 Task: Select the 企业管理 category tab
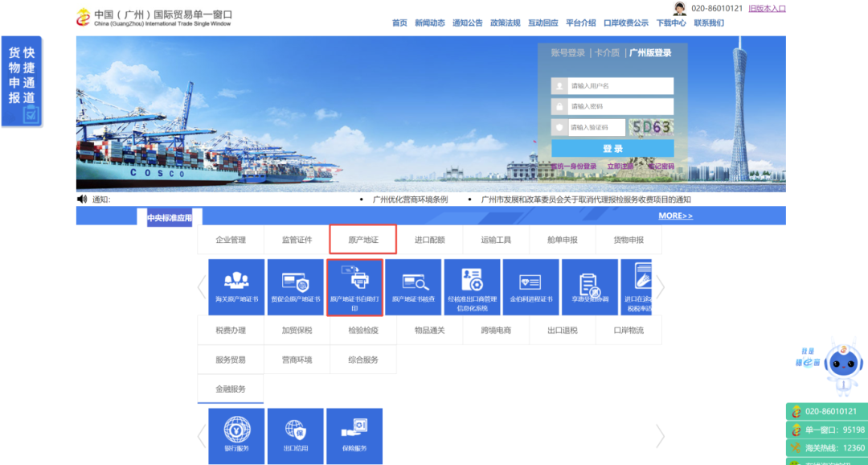[x=231, y=240]
